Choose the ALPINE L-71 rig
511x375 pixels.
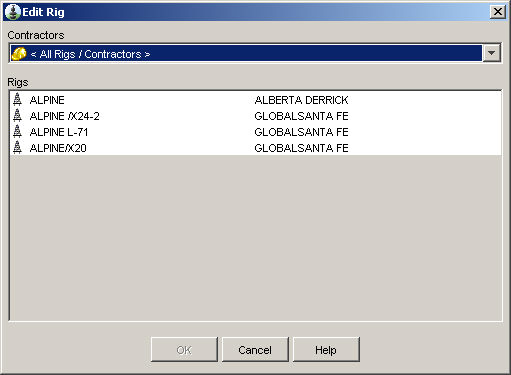click(255, 132)
